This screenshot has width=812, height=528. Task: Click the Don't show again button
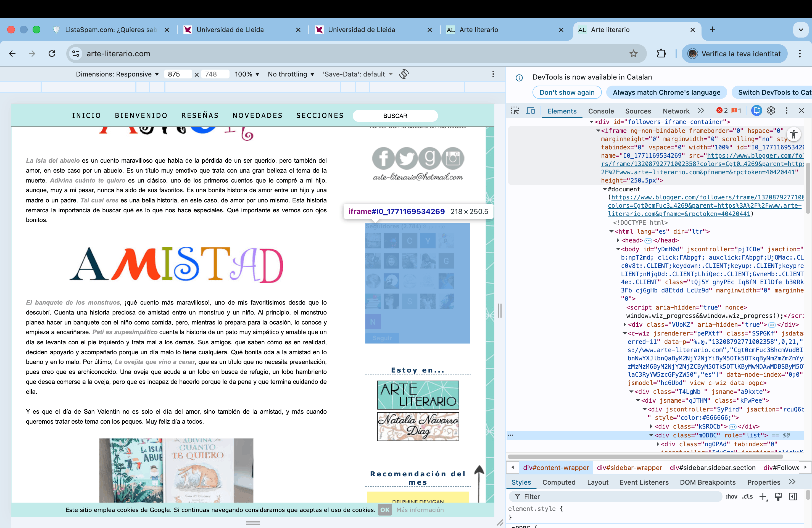click(567, 93)
